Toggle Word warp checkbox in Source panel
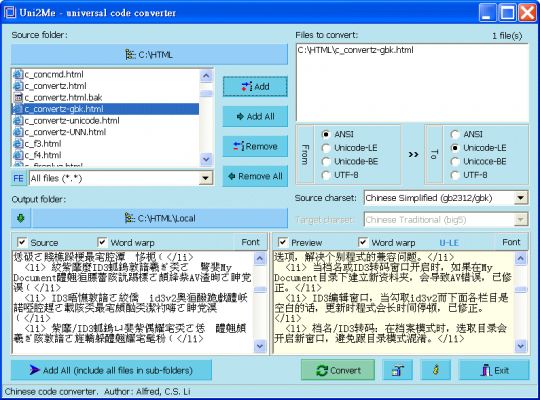The height and width of the screenshot is (400, 540). pos(102,242)
